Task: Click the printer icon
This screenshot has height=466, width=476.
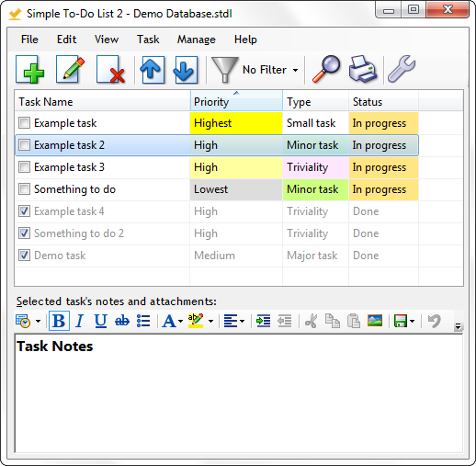Action: pos(363,69)
